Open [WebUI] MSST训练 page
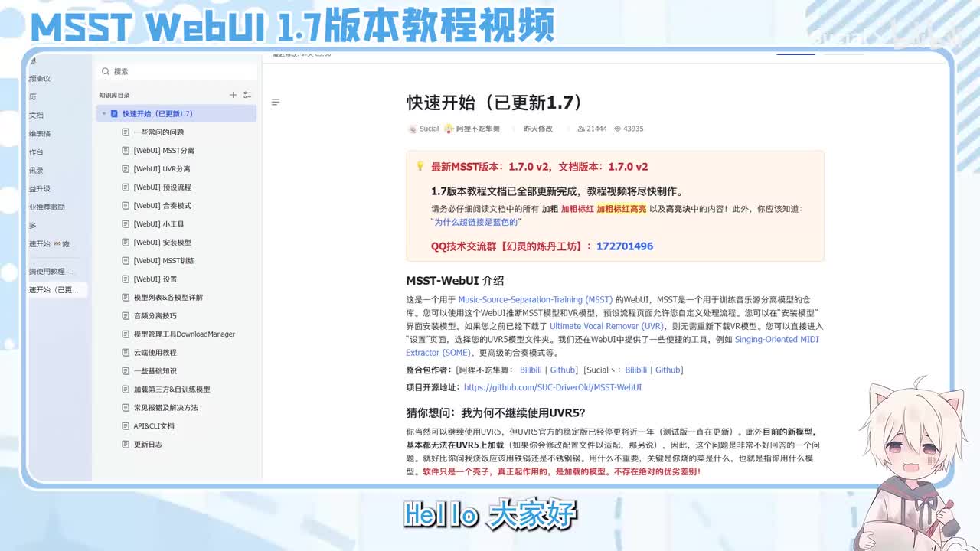The width and height of the screenshot is (980, 551). point(164,261)
